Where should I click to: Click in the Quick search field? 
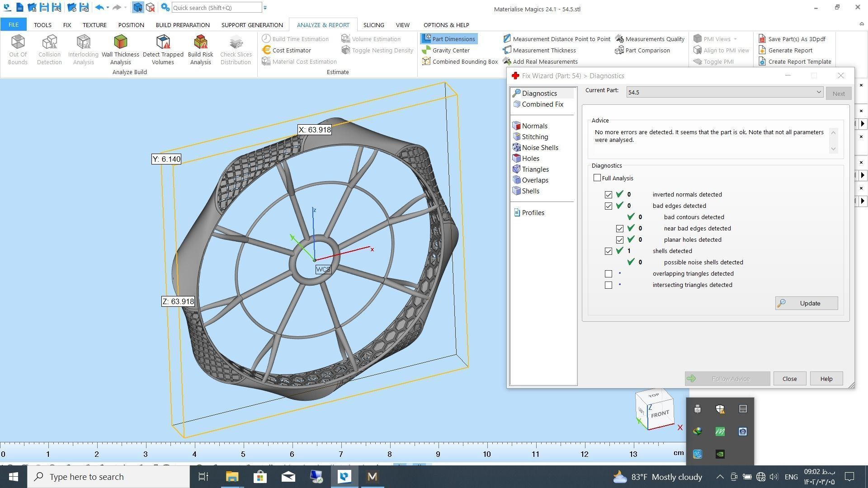[216, 8]
